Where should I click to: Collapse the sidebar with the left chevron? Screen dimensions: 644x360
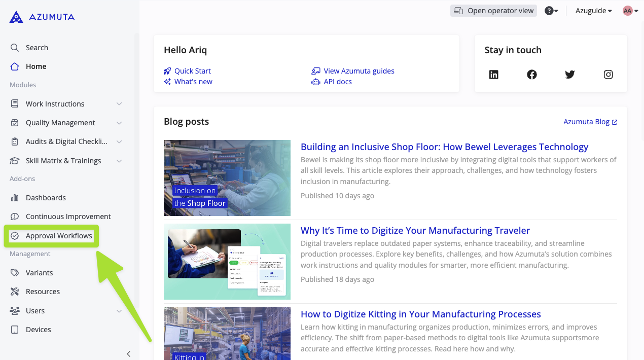(x=128, y=353)
